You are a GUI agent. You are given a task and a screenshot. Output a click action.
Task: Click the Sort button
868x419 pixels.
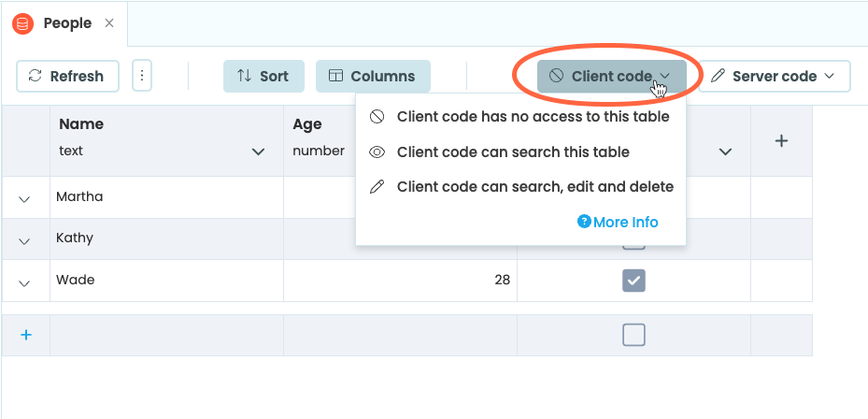click(263, 77)
